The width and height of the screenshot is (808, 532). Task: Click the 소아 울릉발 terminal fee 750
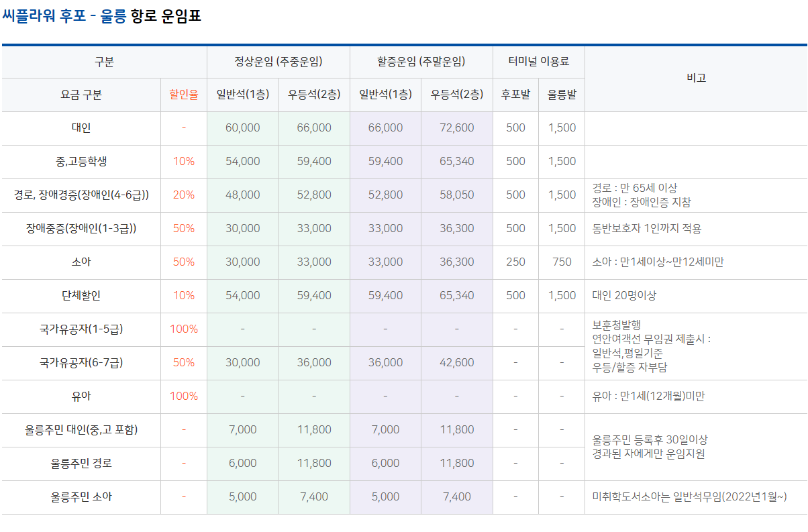[x=562, y=262]
